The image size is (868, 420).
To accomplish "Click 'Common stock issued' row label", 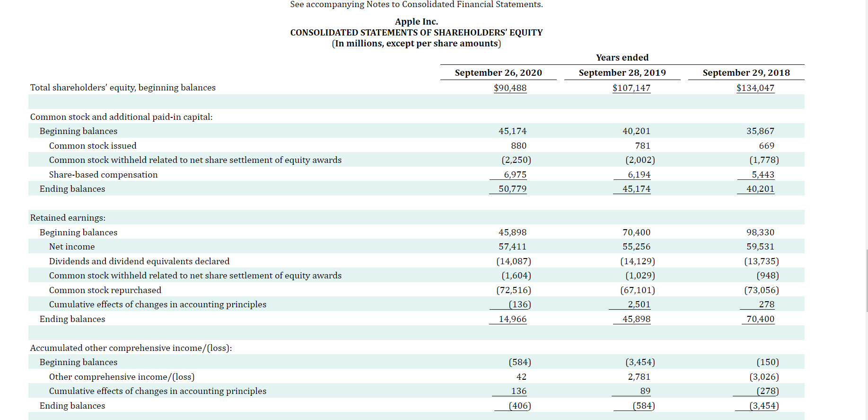I will [x=93, y=146].
